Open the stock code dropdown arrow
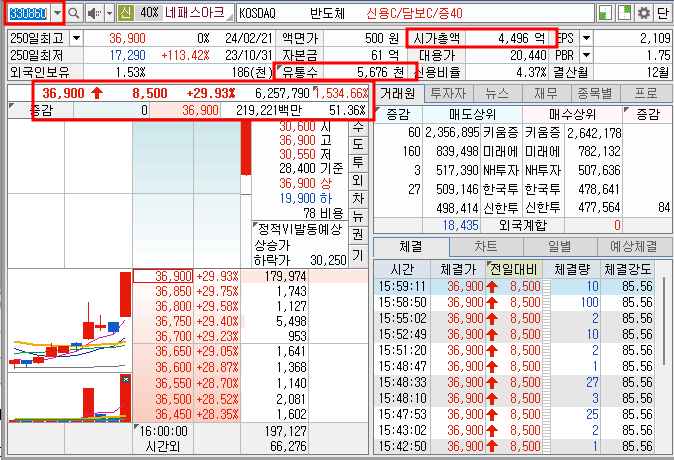Viewport: 674px width, 460px height. pos(57,13)
